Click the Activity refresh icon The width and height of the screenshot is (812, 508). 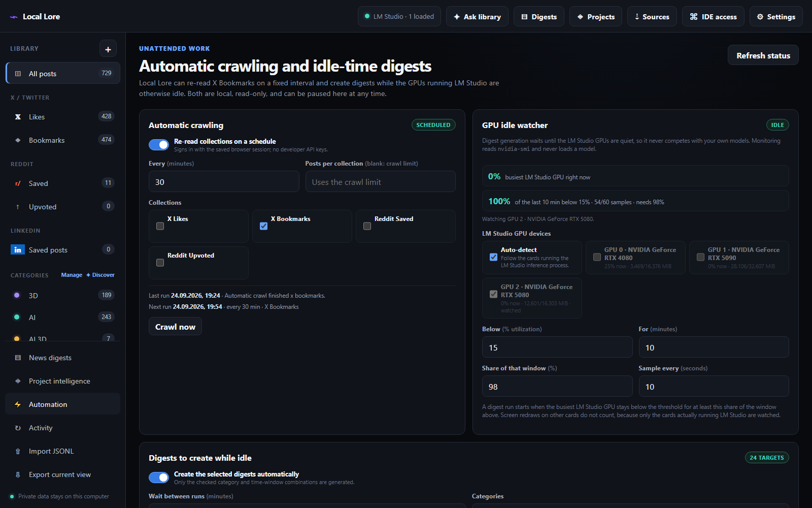click(x=18, y=428)
